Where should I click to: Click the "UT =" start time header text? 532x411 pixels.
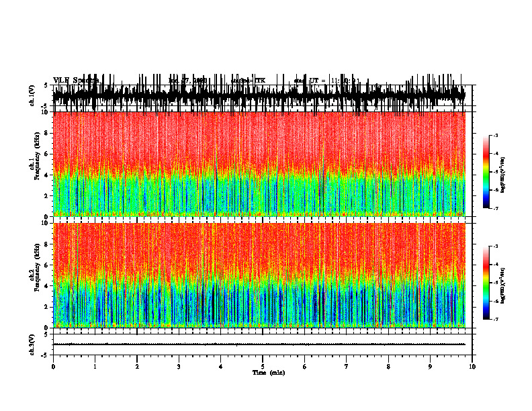[x=317, y=81]
